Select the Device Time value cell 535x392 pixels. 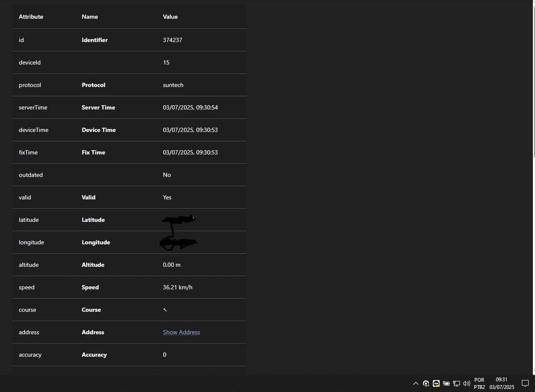(190, 130)
